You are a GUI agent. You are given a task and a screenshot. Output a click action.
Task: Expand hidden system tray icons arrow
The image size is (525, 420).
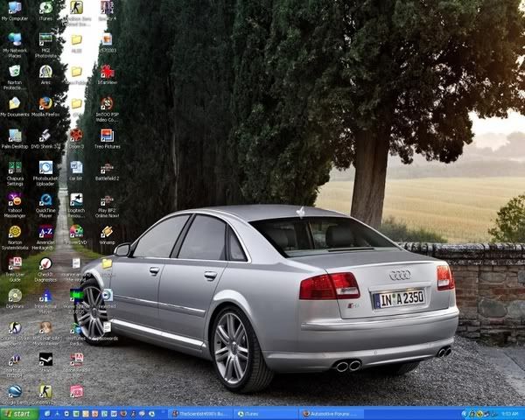[x=464, y=414]
